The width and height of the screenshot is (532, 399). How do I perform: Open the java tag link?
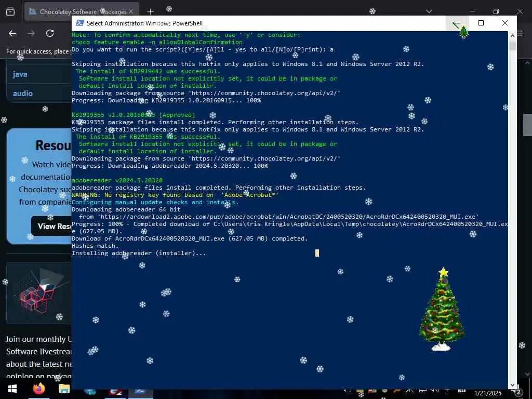pos(20,74)
